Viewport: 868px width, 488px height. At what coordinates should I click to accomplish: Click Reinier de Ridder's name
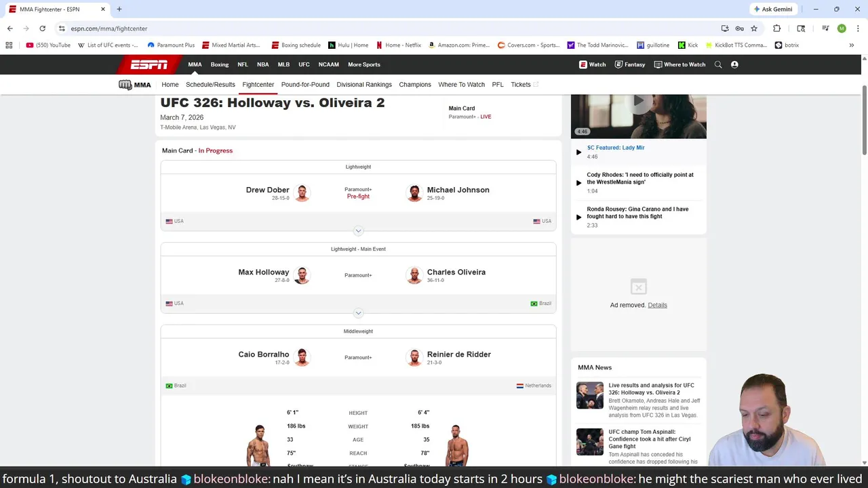(x=459, y=354)
